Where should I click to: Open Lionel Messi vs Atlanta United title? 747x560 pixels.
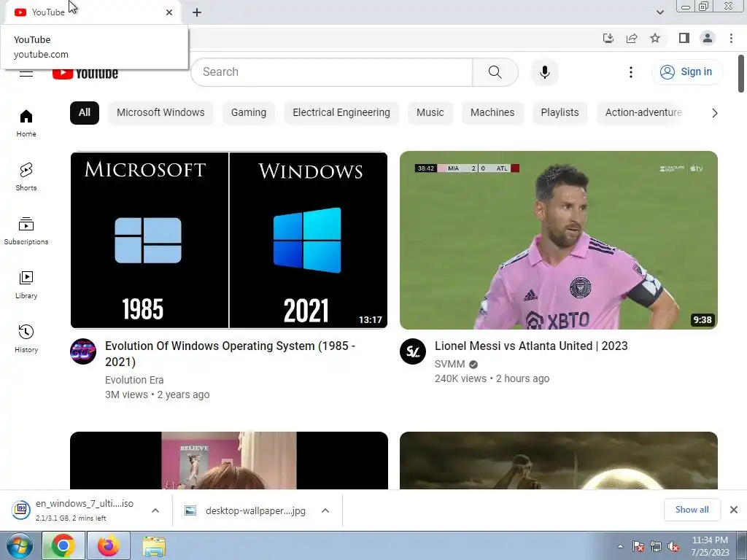point(531,346)
